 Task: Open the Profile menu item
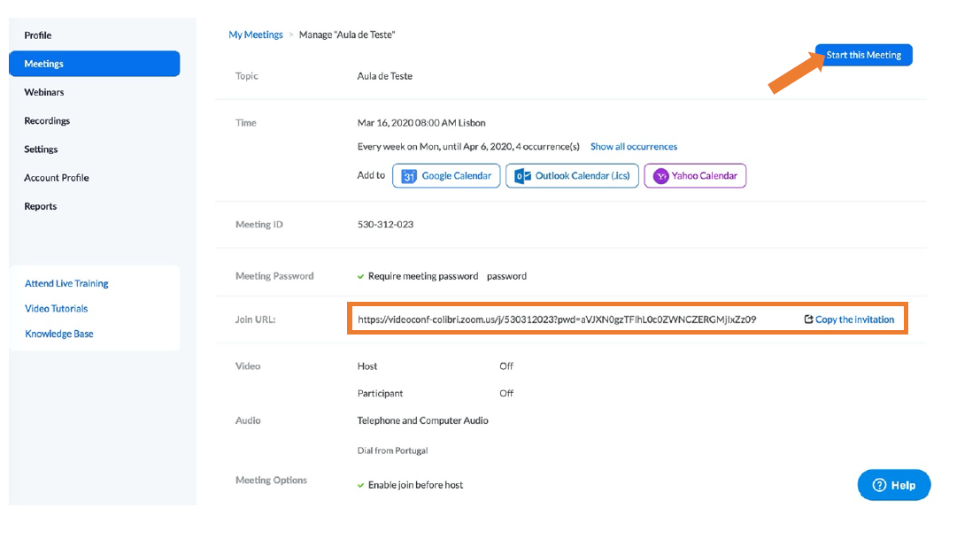pos(38,35)
